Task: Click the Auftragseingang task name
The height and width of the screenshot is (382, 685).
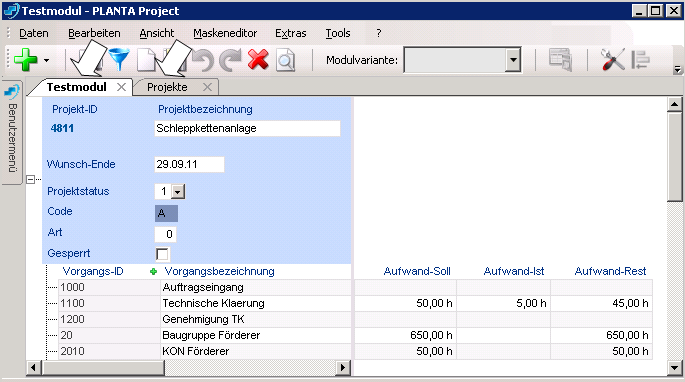Action: (203, 288)
